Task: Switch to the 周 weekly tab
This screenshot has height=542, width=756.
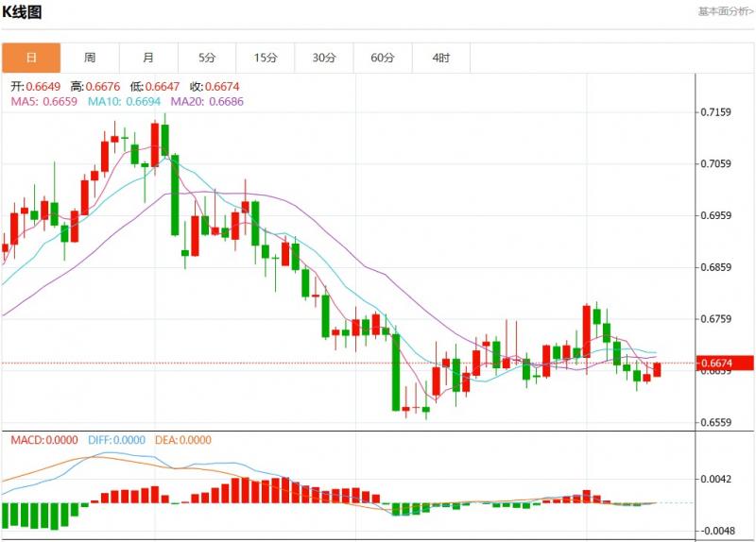Action: tap(90, 58)
